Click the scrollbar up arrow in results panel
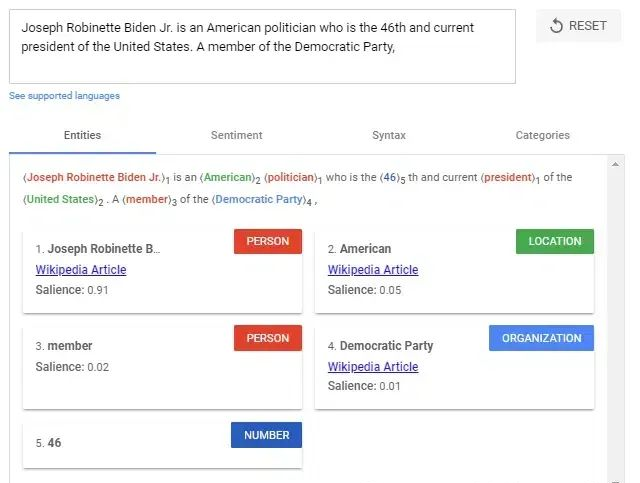The height and width of the screenshot is (483, 640). point(615,164)
